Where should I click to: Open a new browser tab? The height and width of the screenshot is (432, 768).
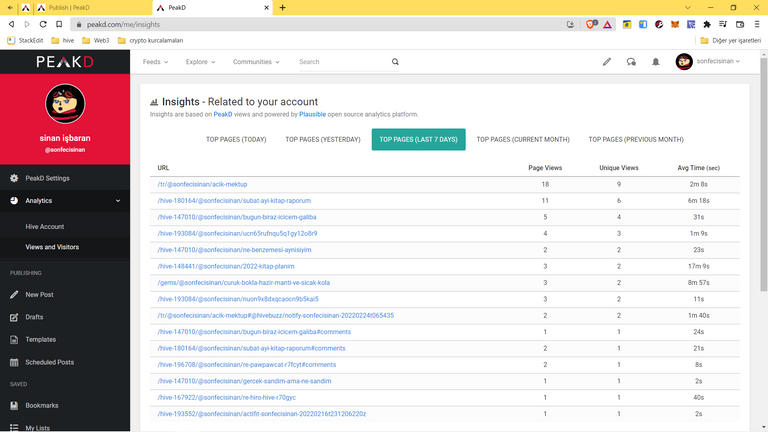(x=283, y=7)
